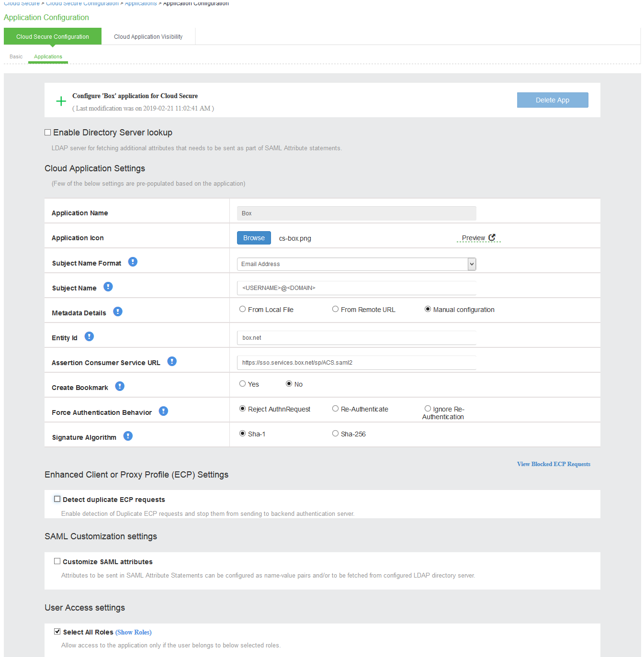Click the external-link icon beside Preview
The height and width of the screenshot is (657, 644).
coord(492,237)
